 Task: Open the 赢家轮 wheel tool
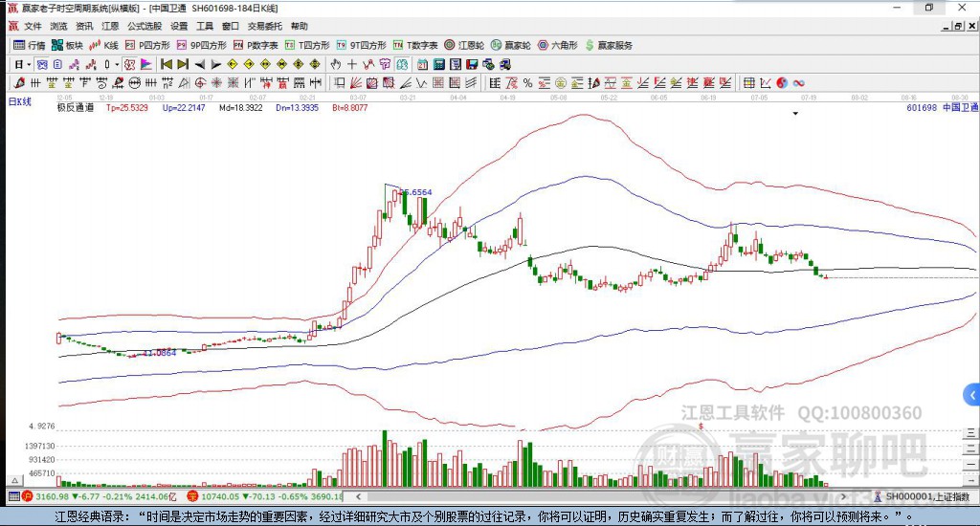(x=511, y=45)
